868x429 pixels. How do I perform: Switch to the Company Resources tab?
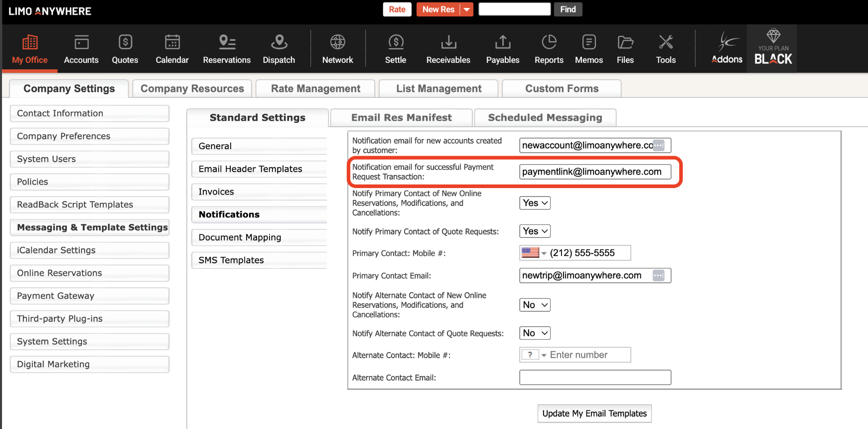[192, 89]
